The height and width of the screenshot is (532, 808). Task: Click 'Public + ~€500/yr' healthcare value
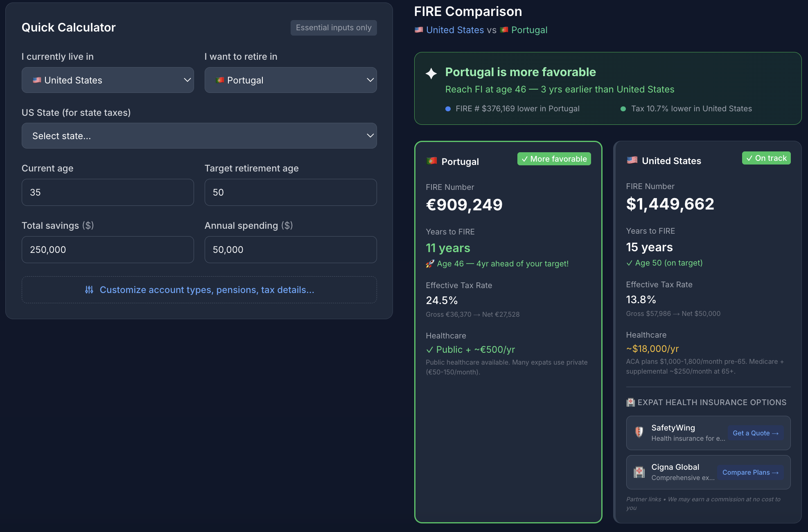point(470,349)
